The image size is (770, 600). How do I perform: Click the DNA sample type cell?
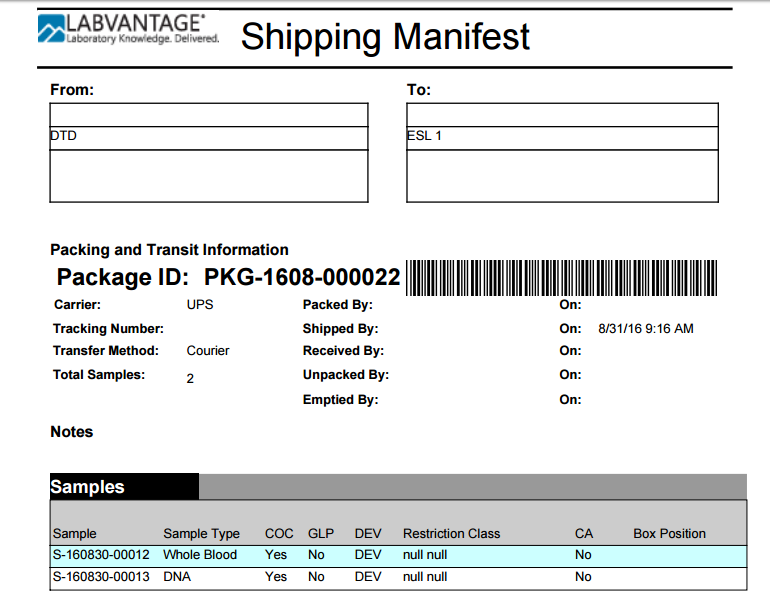pyautogui.click(x=177, y=576)
